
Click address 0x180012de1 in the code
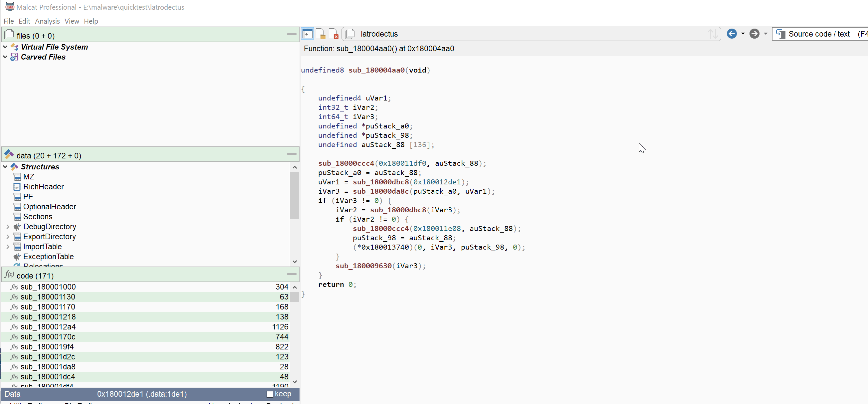tap(437, 182)
